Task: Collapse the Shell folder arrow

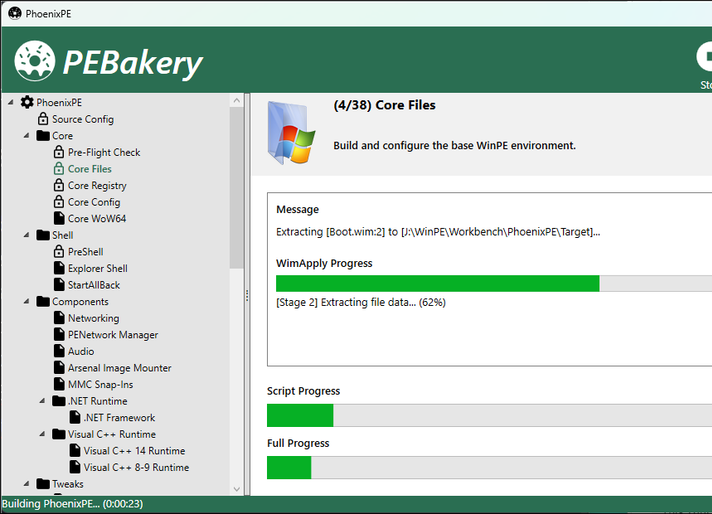Action: (27, 235)
